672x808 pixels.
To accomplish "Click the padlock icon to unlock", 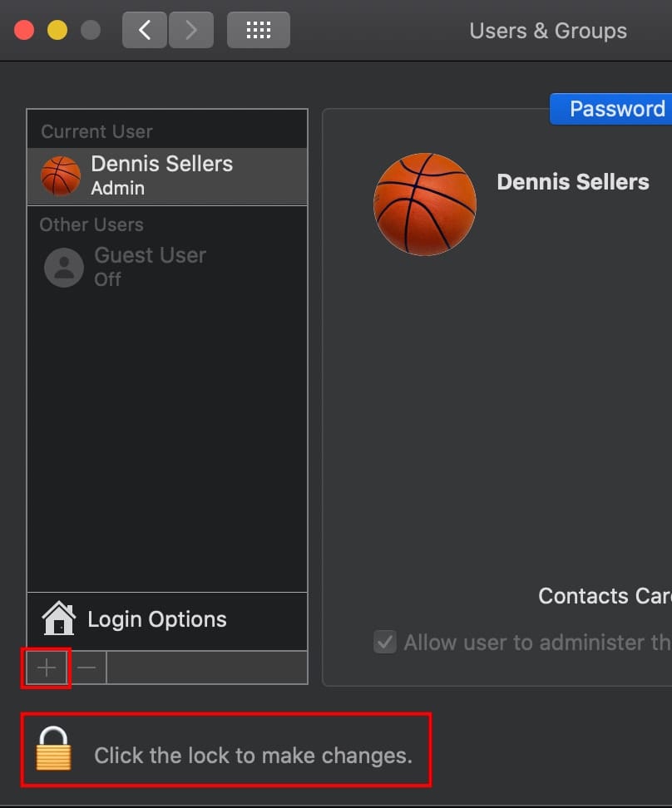I will click(x=53, y=749).
